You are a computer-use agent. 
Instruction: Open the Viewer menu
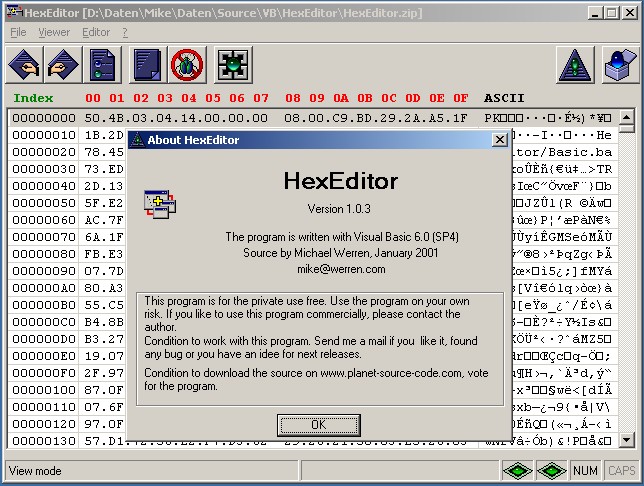(54, 32)
